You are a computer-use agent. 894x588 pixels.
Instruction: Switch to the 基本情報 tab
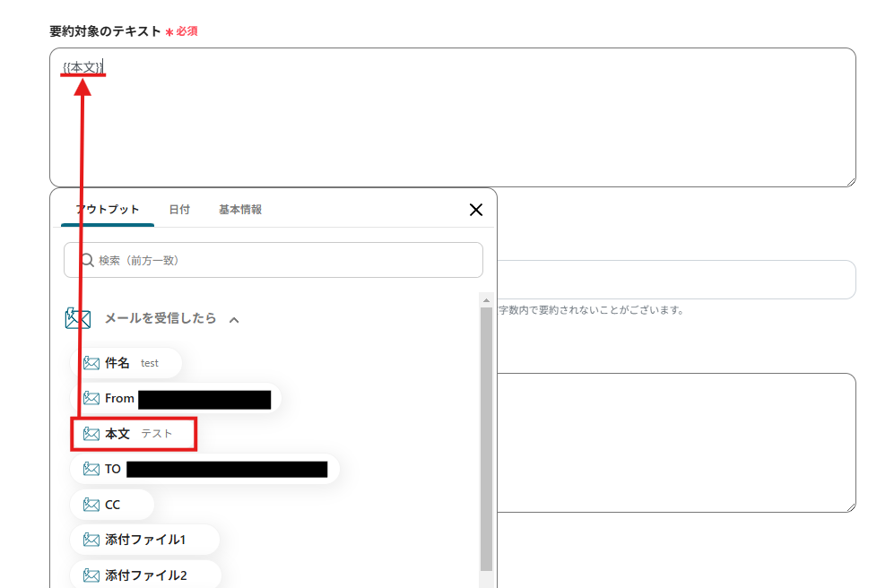click(239, 209)
